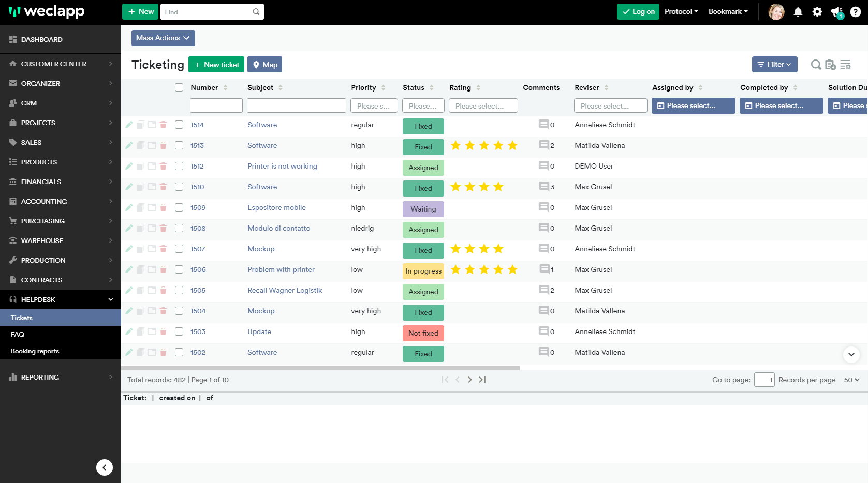Open the help question mark icon
868x483 pixels.
856,12
